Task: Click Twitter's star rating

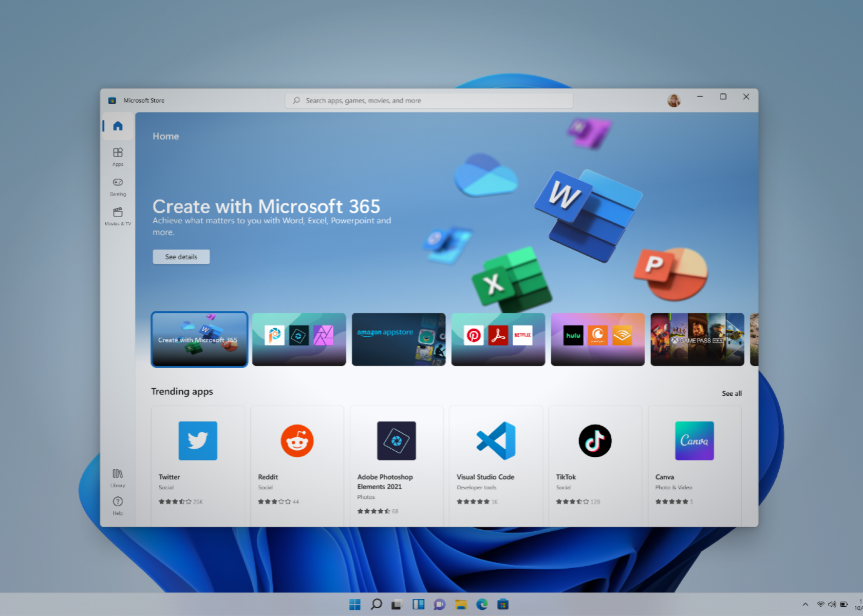Action: (175, 502)
